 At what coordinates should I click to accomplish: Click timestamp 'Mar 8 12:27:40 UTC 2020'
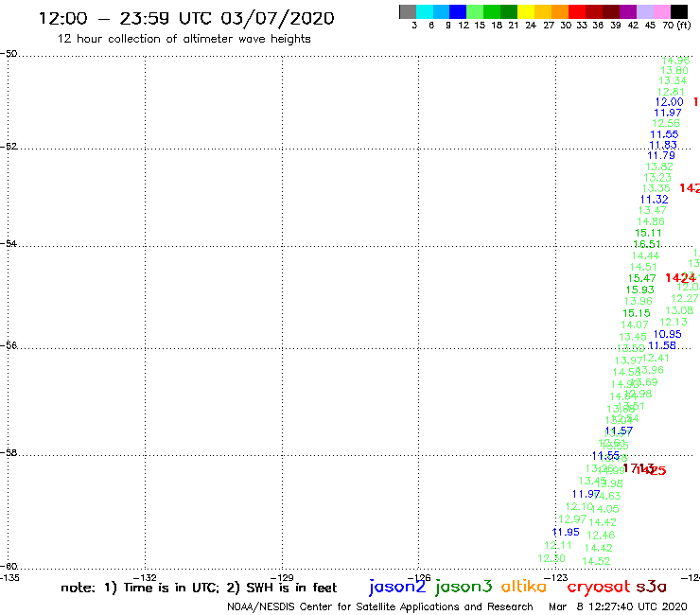[618, 606]
